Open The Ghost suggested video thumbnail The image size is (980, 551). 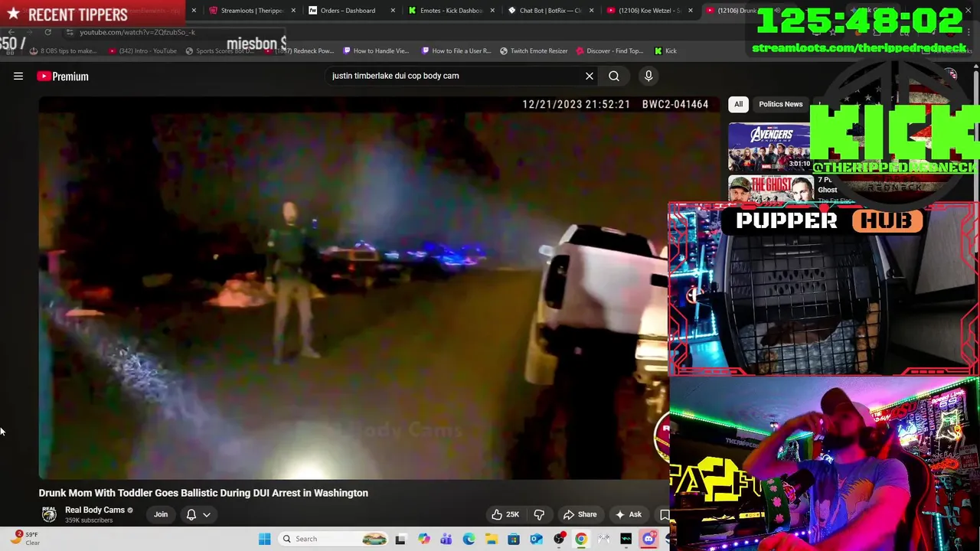pyautogui.click(x=769, y=189)
